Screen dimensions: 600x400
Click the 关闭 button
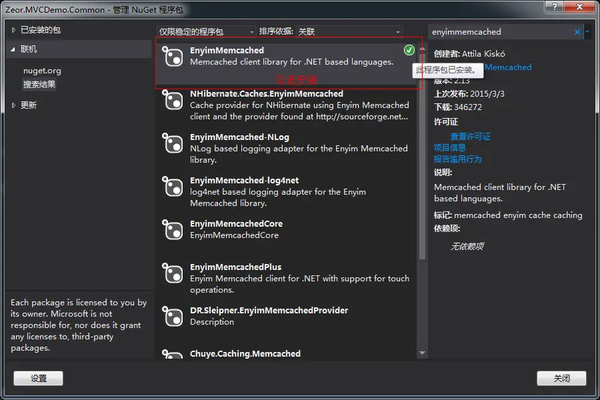click(x=561, y=378)
